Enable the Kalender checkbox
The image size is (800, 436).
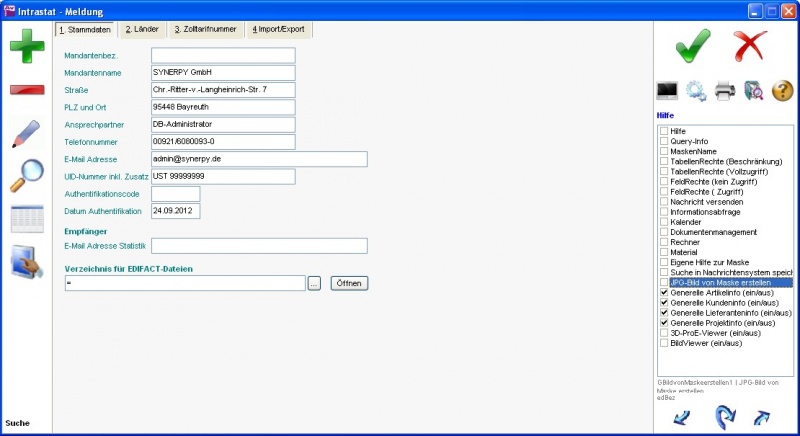pyautogui.click(x=663, y=222)
